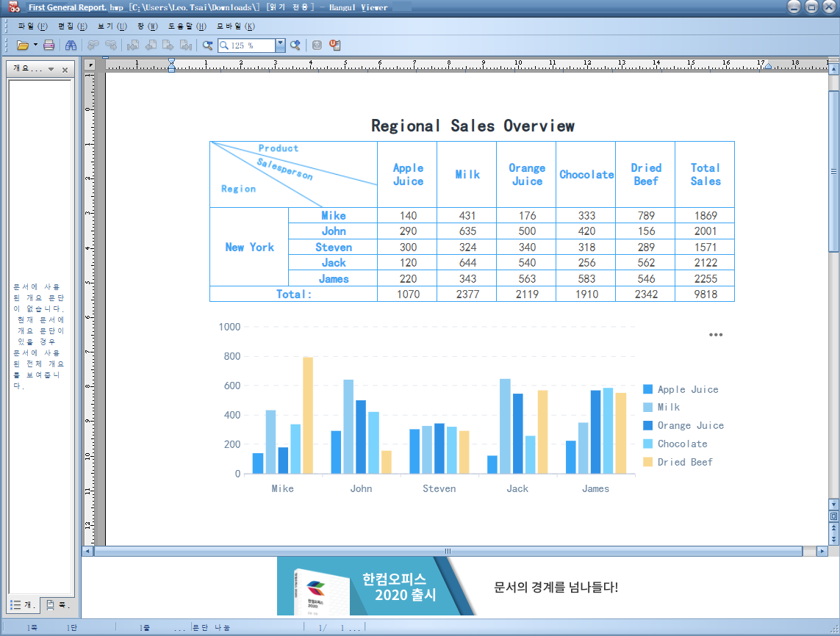Viewport: 840px width, 636px height.
Task: Click the undo icon in toolbar
Action: 93,46
